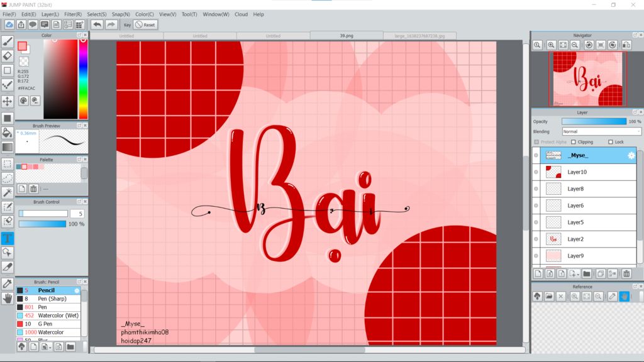Click the Key button

(x=127, y=25)
